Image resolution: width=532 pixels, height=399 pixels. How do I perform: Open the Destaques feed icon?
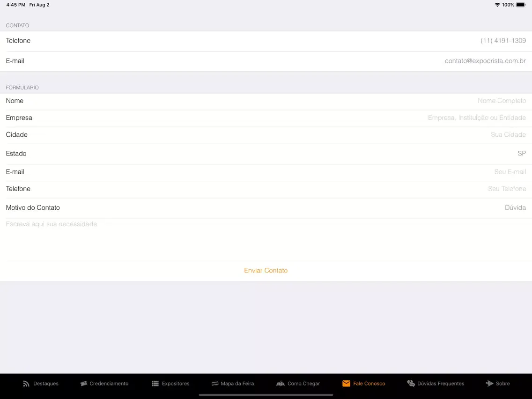point(26,384)
